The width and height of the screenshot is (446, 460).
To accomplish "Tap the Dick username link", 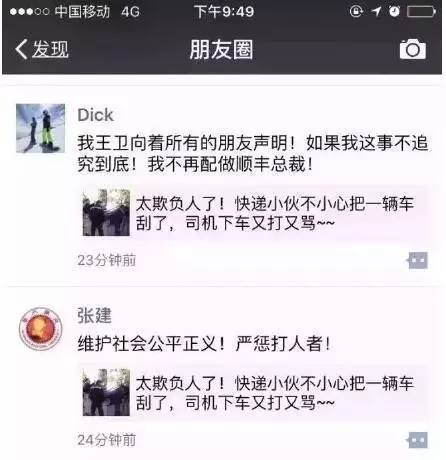I will pos(95,115).
